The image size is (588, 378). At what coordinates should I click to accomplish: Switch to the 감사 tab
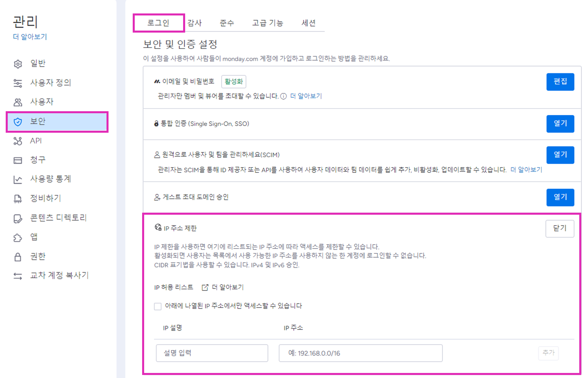(195, 23)
